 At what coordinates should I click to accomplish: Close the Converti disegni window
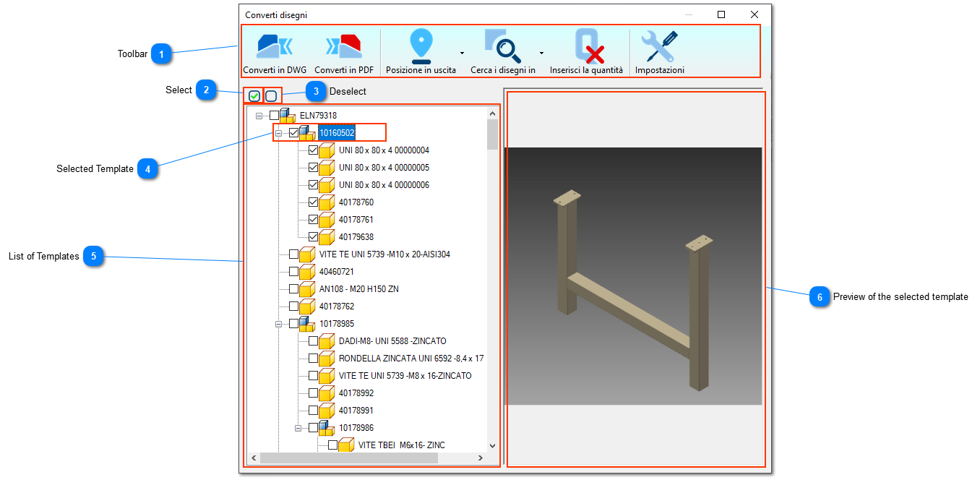coord(755,14)
